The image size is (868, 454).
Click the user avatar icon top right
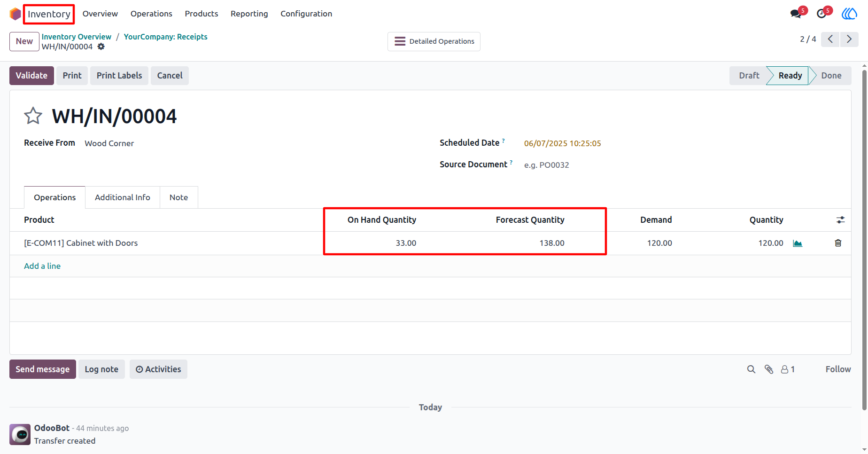(849, 14)
